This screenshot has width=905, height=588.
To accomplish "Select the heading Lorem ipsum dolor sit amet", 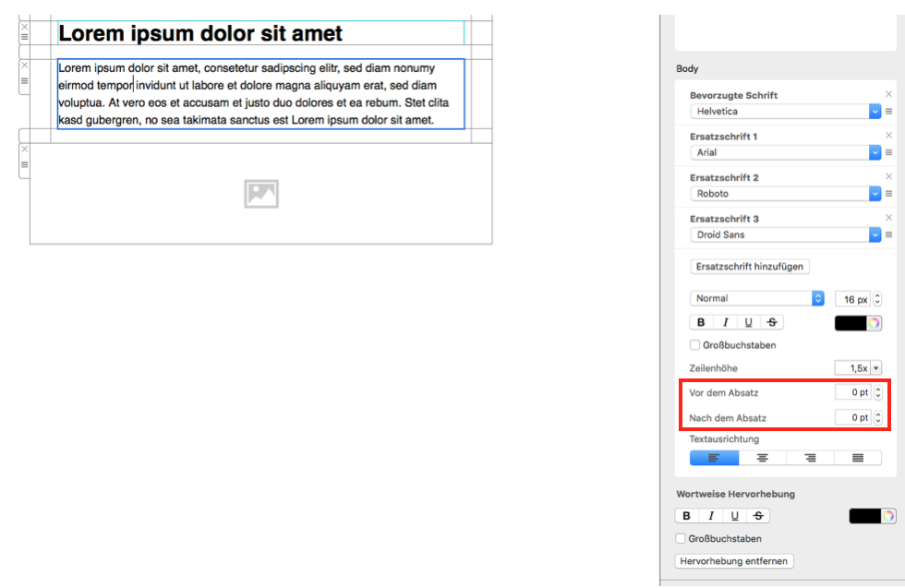I will pos(200,33).
